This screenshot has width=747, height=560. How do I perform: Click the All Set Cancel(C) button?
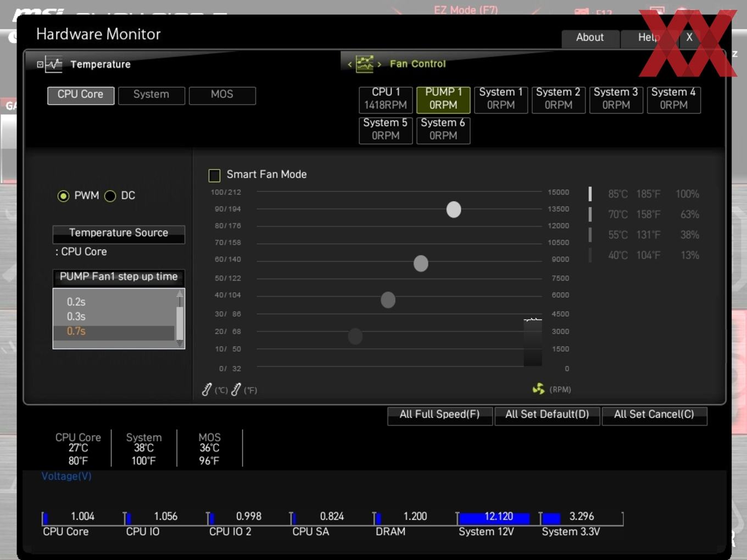pos(655,416)
